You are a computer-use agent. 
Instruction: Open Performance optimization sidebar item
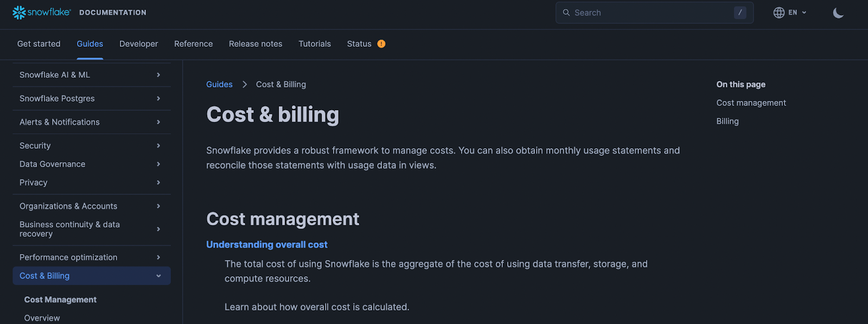pos(68,257)
